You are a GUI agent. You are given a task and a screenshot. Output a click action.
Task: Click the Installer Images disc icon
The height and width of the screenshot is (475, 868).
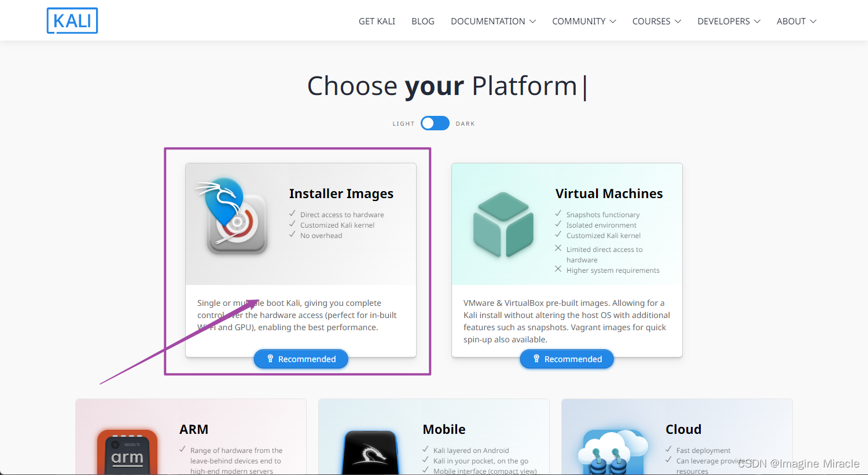233,217
